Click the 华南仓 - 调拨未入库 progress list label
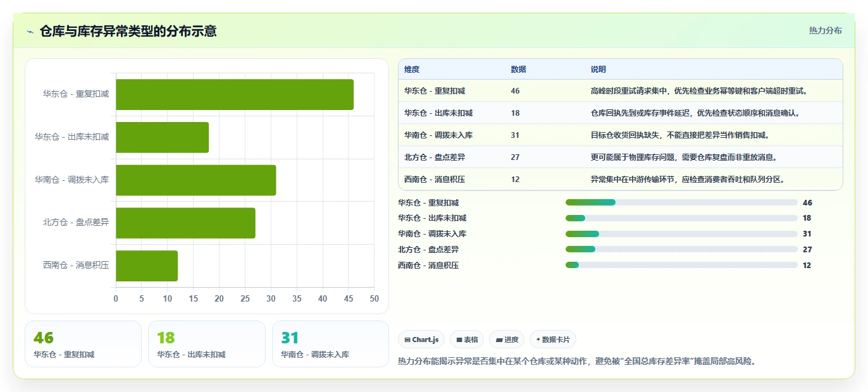This screenshot has height=392, width=868. 432,234
